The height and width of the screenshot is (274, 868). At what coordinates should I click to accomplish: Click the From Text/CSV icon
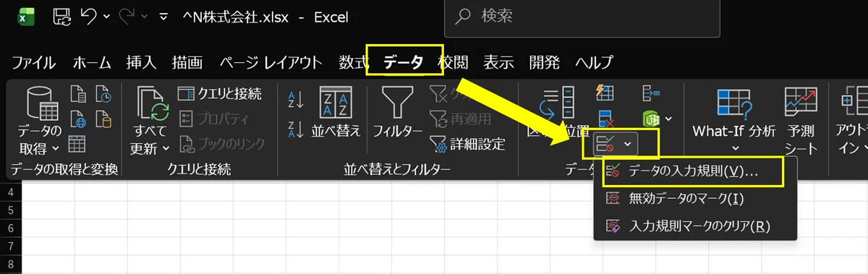(x=78, y=95)
